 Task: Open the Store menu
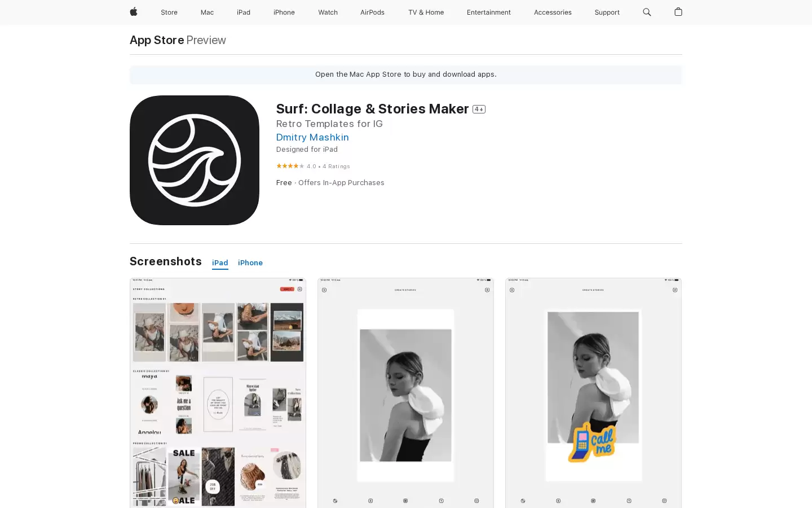point(169,12)
